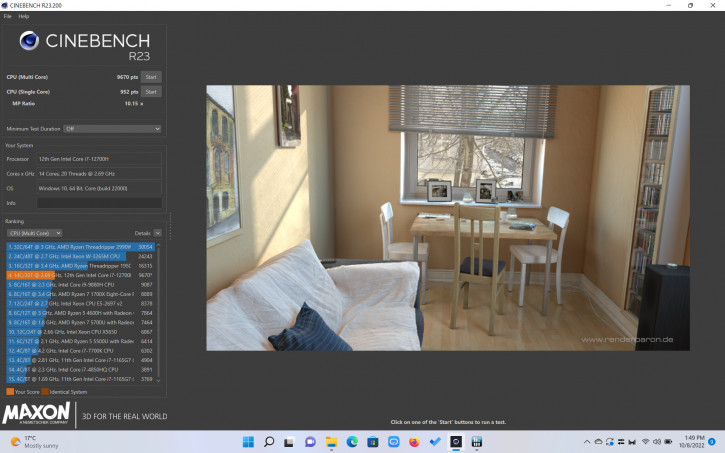Screen dimensions: 725x453
Task: Click the Cinebench R23 logo icon
Action: (x=29, y=41)
